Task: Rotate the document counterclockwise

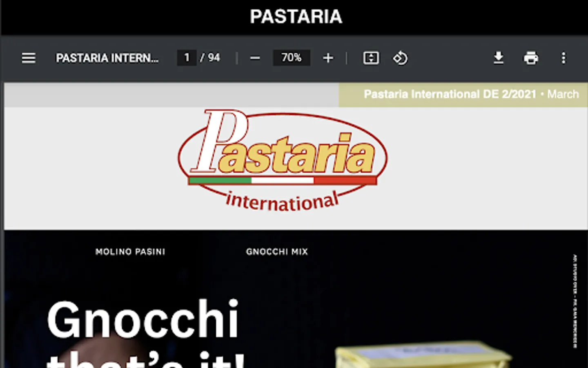Action: 400,58
